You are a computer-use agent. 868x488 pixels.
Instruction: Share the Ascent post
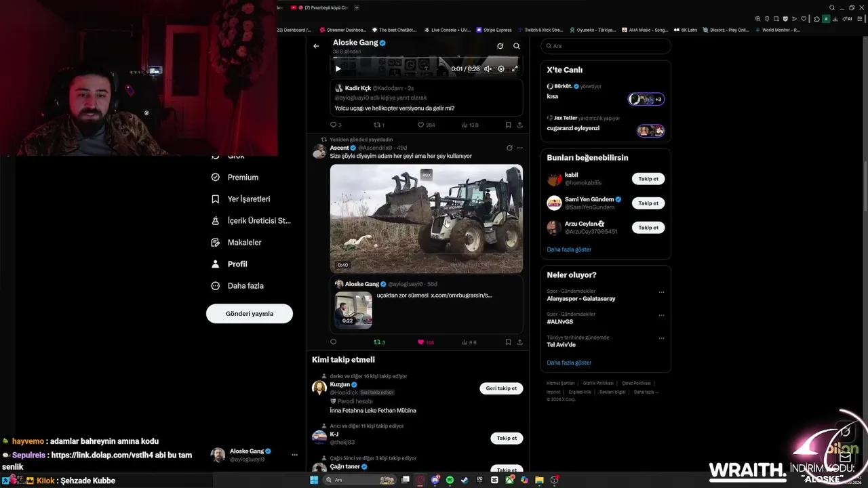520,342
